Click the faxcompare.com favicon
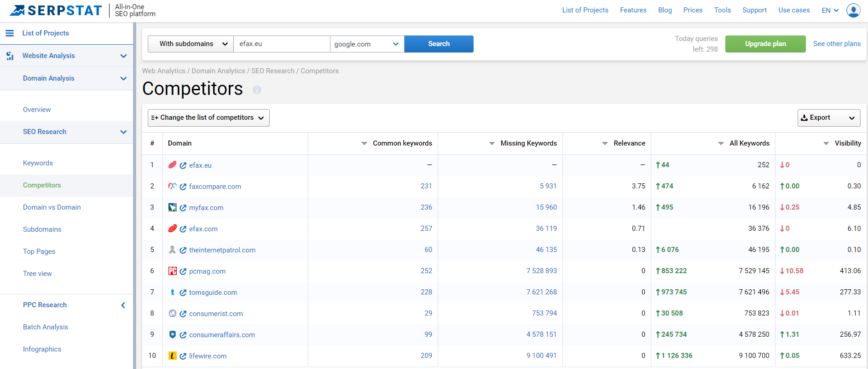Image resolution: width=868 pixels, height=369 pixels. (x=173, y=186)
